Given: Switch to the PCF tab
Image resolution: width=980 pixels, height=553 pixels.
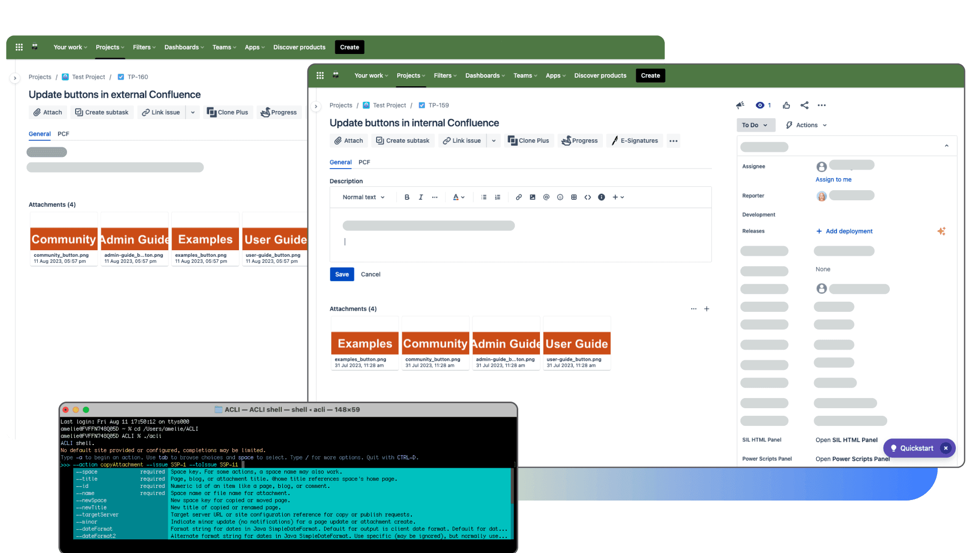Looking at the screenshot, I should [364, 162].
